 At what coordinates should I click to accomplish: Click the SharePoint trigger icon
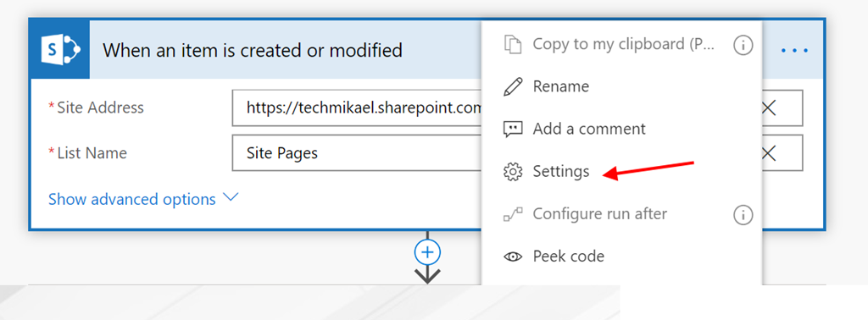click(x=60, y=50)
